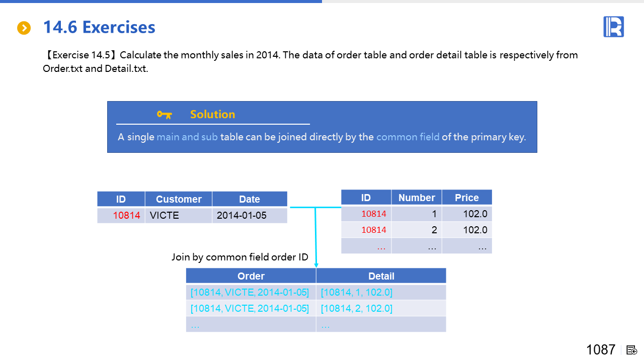The width and height of the screenshot is (644, 362).
Task: Select the "14.6 Exercises" heading
Action: click(x=99, y=27)
